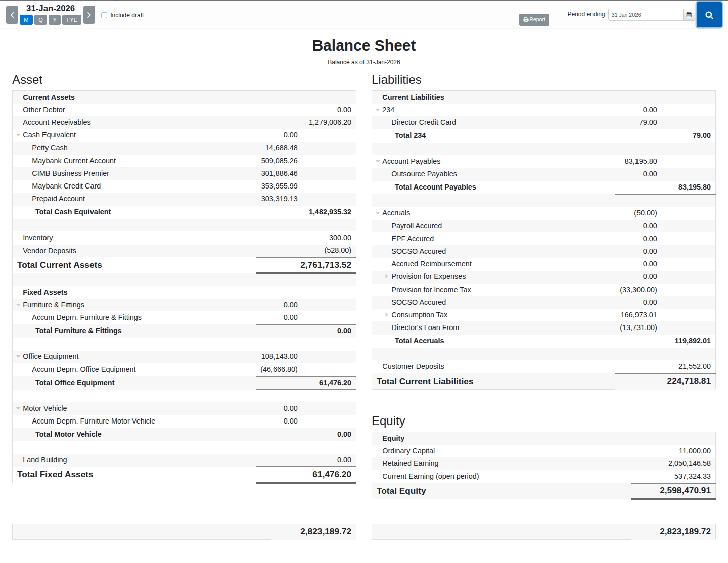The width and height of the screenshot is (728, 563).
Task: Collapse the Accruals group
Action: click(x=378, y=213)
